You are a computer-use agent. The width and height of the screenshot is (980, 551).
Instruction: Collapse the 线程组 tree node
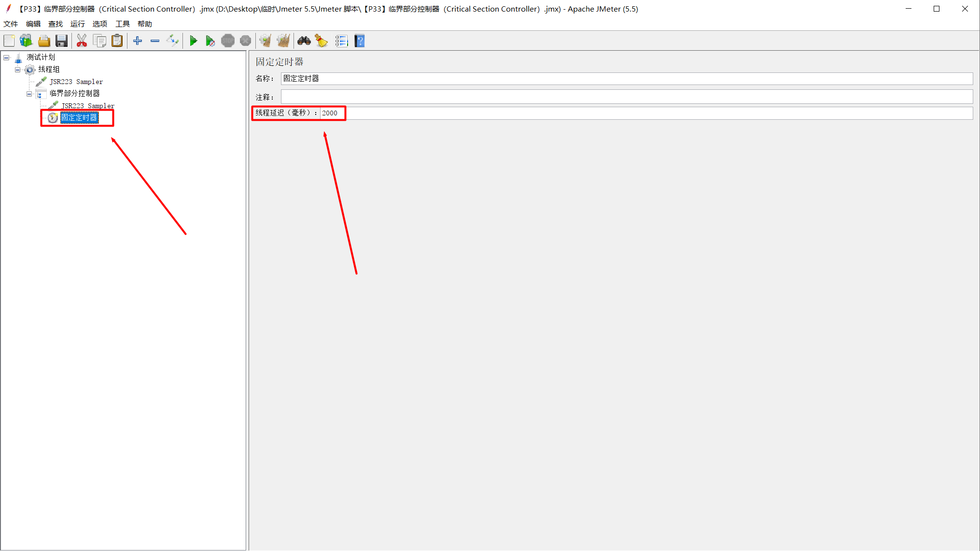(x=18, y=70)
